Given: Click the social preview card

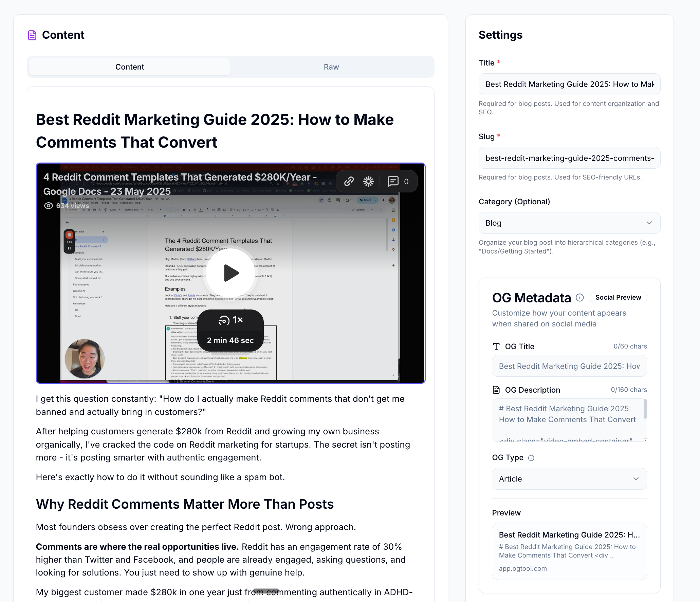Looking at the screenshot, I should [x=569, y=551].
